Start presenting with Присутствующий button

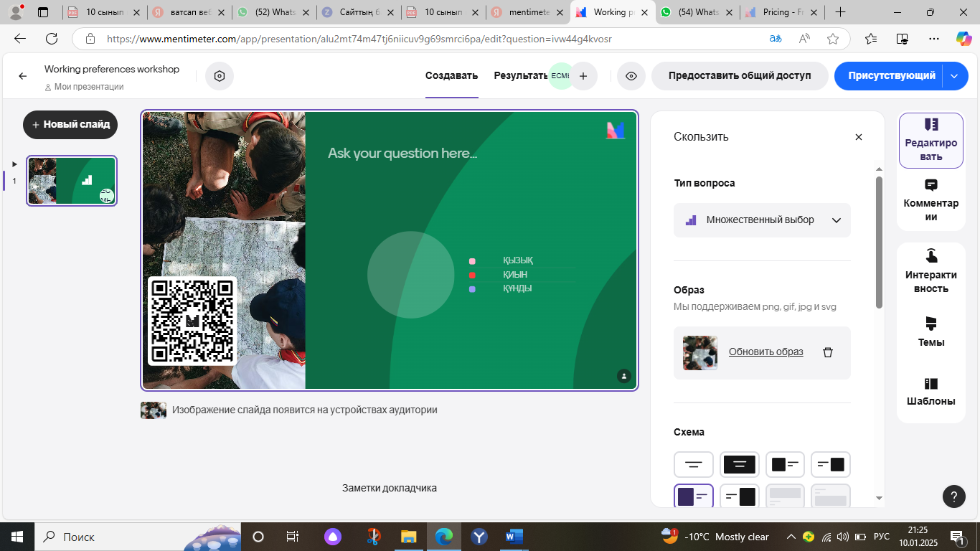[x=891, y=76]
